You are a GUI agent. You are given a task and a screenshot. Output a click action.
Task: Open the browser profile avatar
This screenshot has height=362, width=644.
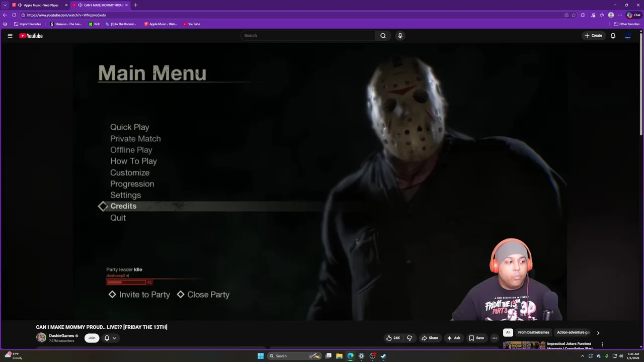point(611,15)
